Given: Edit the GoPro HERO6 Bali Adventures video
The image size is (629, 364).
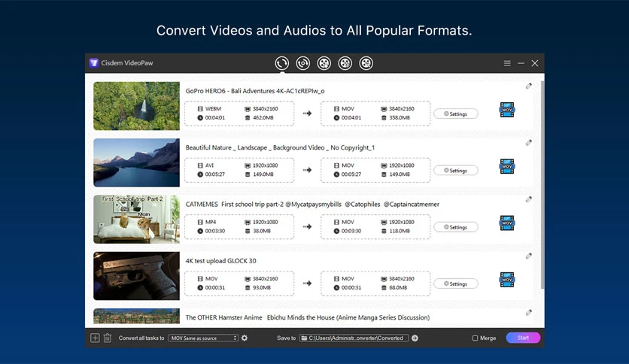Looking at the screenshot, I should (529, 86).
